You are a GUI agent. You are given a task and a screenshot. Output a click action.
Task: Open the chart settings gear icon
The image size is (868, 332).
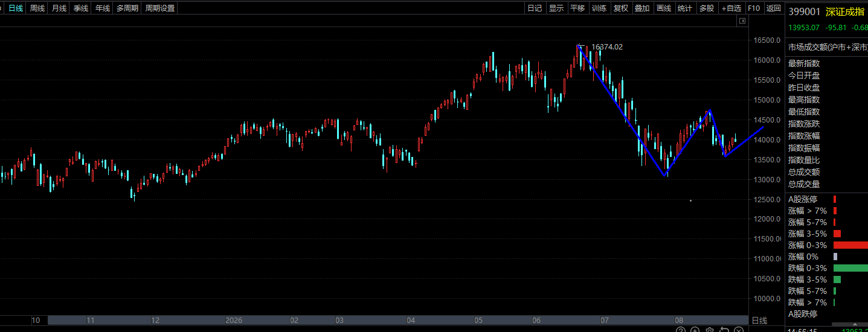710,330
